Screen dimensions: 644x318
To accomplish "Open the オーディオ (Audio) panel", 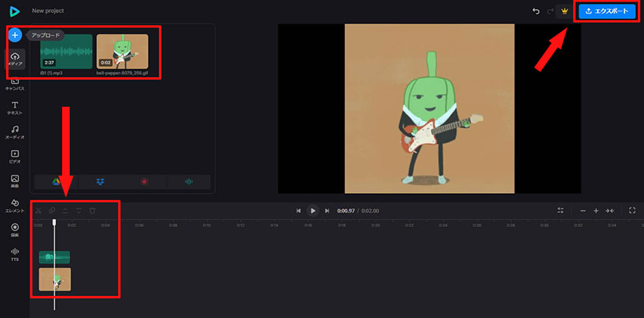I will pyautogui.click(x=15, y=132).
